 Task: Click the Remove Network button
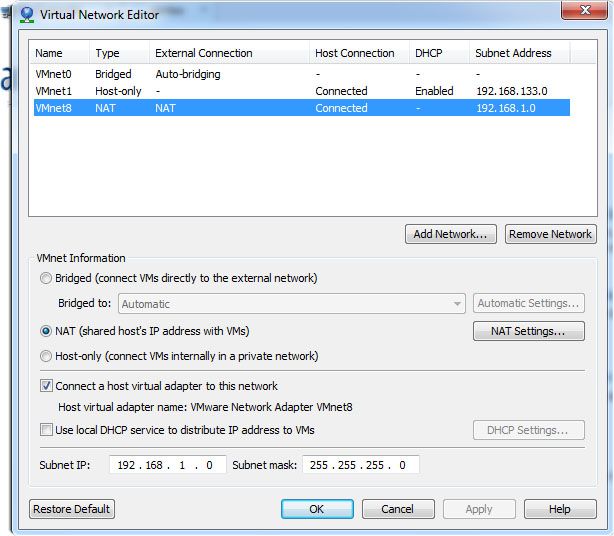click(551, 234)
